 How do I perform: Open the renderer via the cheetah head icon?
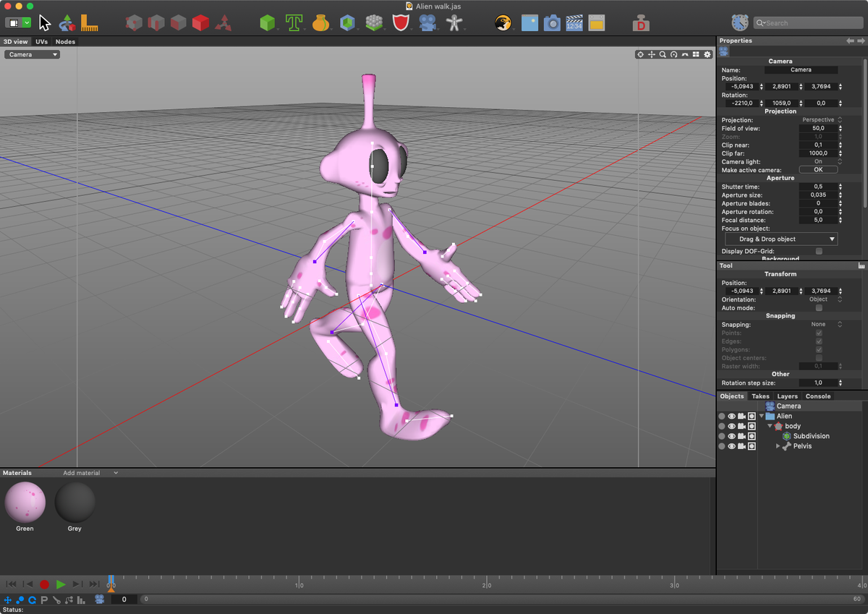click(x=504, y=22)
